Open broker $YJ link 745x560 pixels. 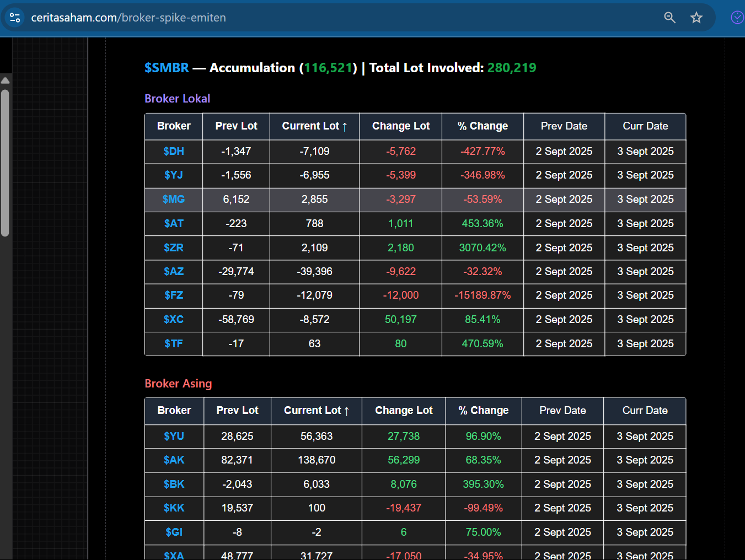(174, 175)
